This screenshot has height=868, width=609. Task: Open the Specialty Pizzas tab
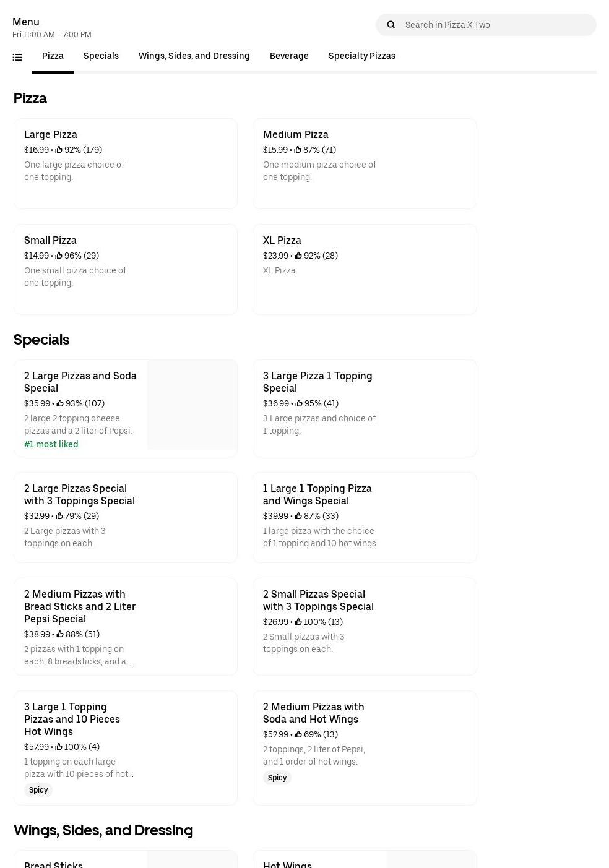pyautogui.click(x=361, y=56)
